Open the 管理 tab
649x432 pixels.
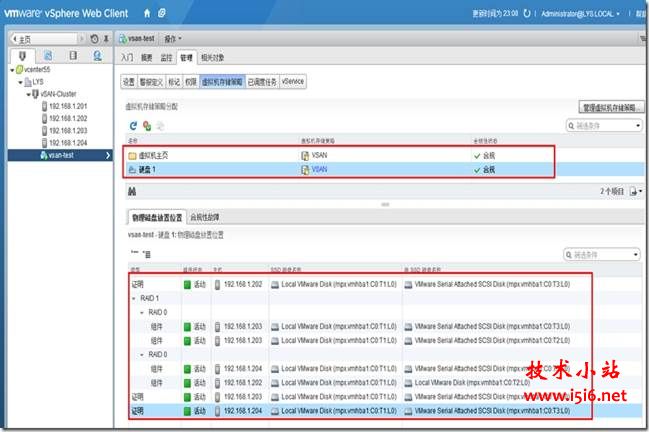pyautogui.click(x=186, y=58)
